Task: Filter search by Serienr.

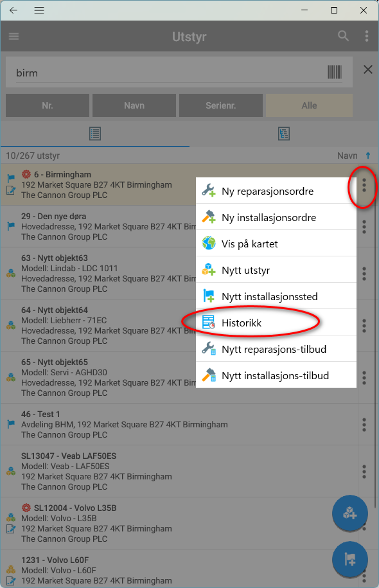Action: 220,105
